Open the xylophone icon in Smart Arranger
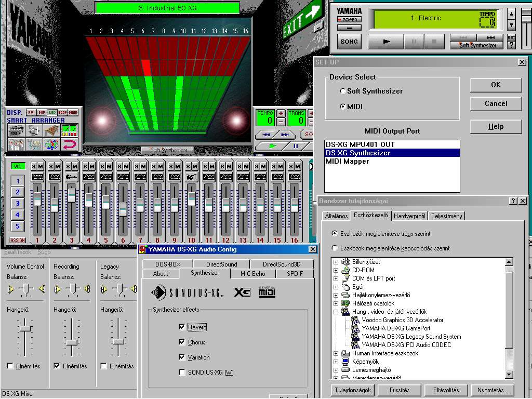Image resolution: width=532 pixels, height=399 pixels. pyautogui.click(x=51, y=130)
